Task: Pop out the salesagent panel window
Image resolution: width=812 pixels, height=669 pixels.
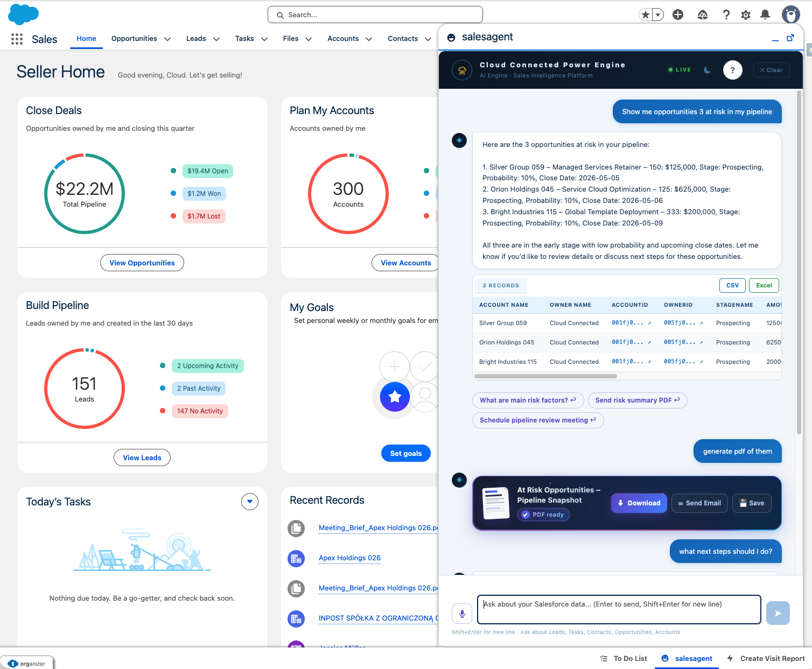Action: [x=790, y=38]
